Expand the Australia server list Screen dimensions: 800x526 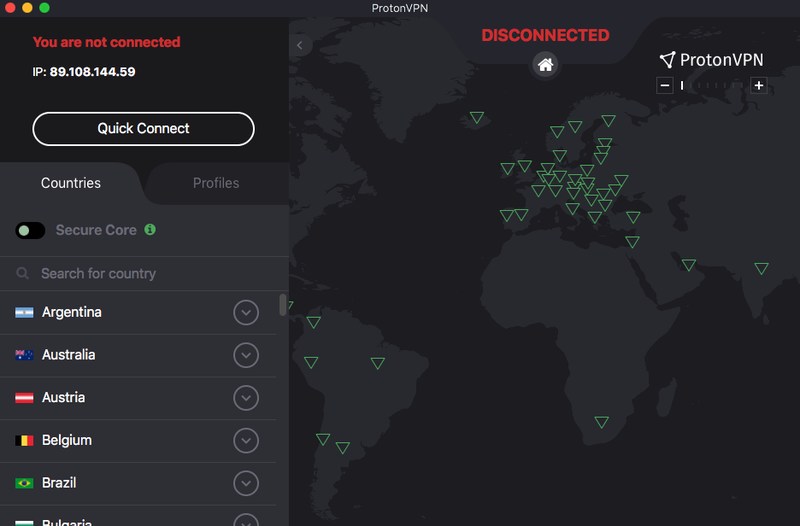(246, 355)
